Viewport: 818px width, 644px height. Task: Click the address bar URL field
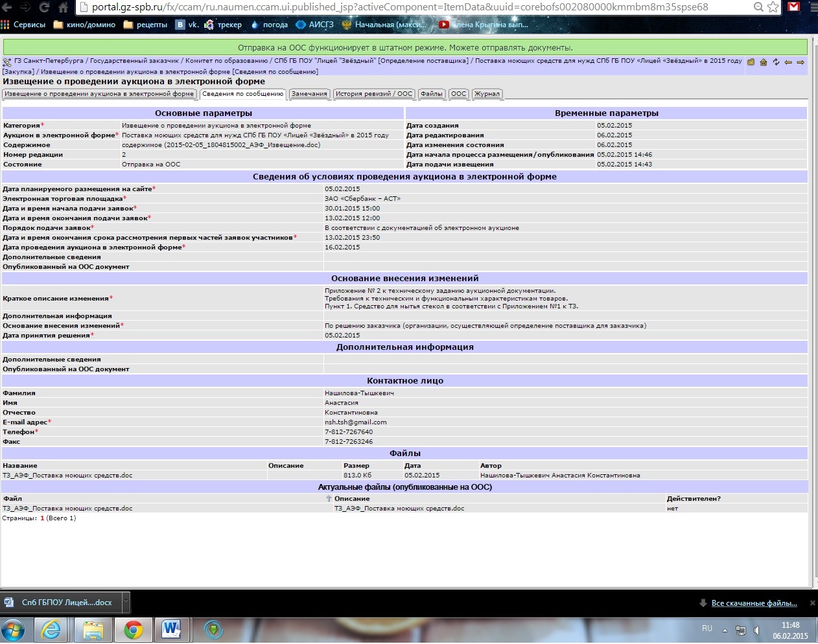[415, 7]
